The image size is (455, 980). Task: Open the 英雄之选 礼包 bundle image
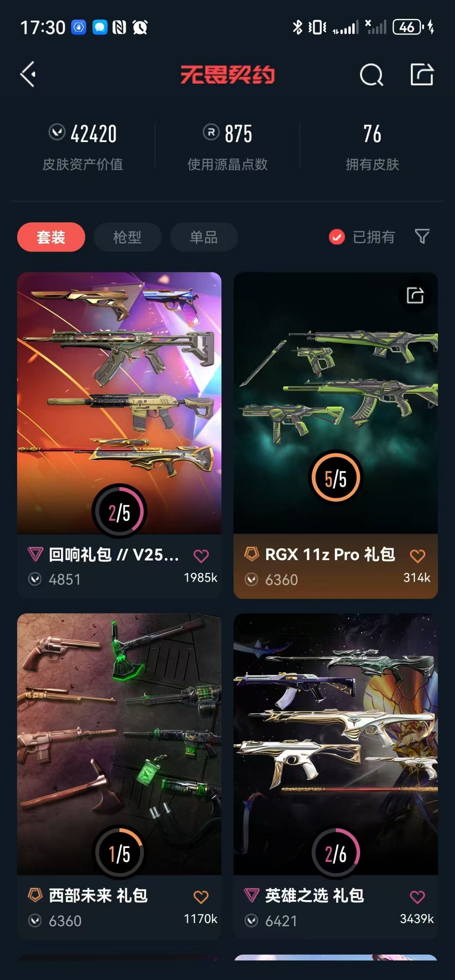click(x=336, y=744)
